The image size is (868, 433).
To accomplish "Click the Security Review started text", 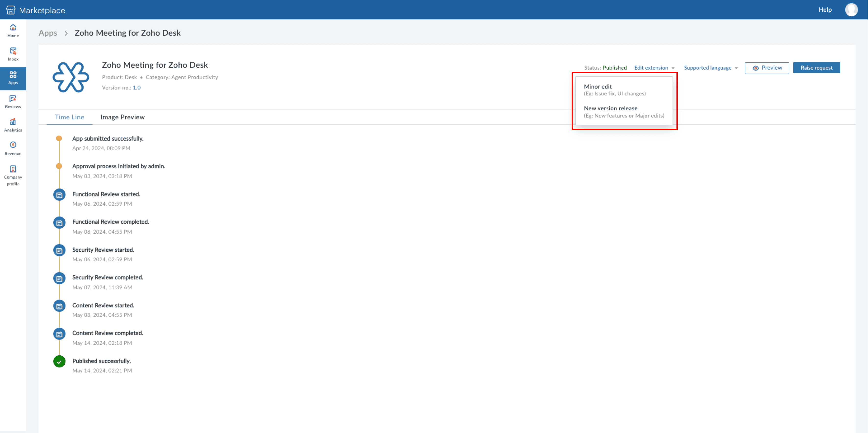I will point(103,250).
